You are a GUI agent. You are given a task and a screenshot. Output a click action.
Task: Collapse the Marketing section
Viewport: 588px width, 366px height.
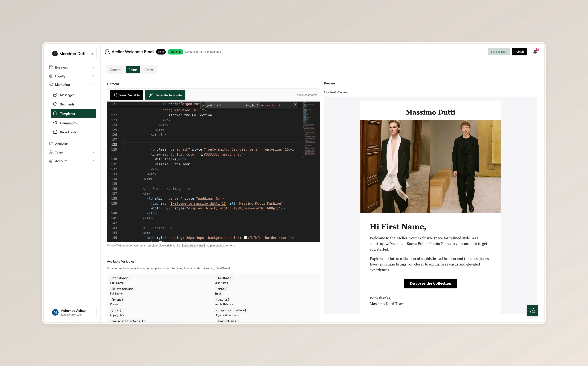94,84
